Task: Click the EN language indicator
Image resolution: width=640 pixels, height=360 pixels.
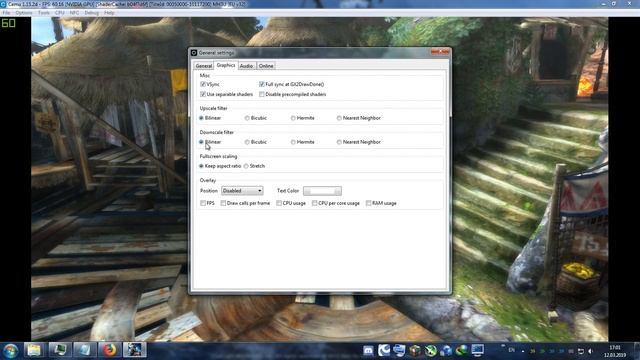Action: tap(511, 350)
